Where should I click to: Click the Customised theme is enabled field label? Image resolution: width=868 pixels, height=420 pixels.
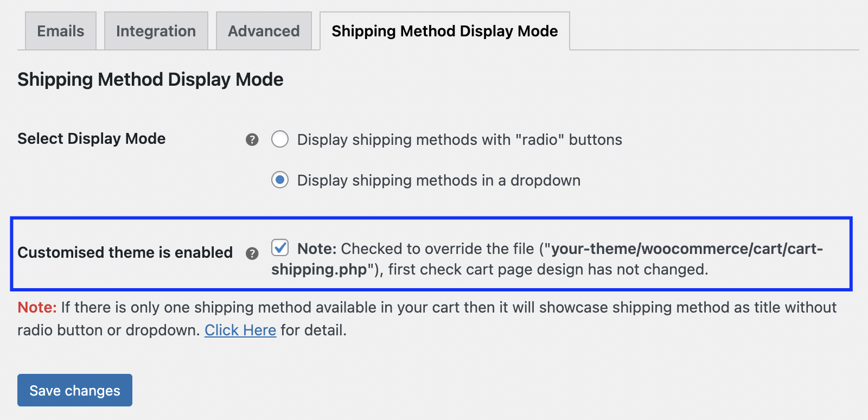pos(125,253)
